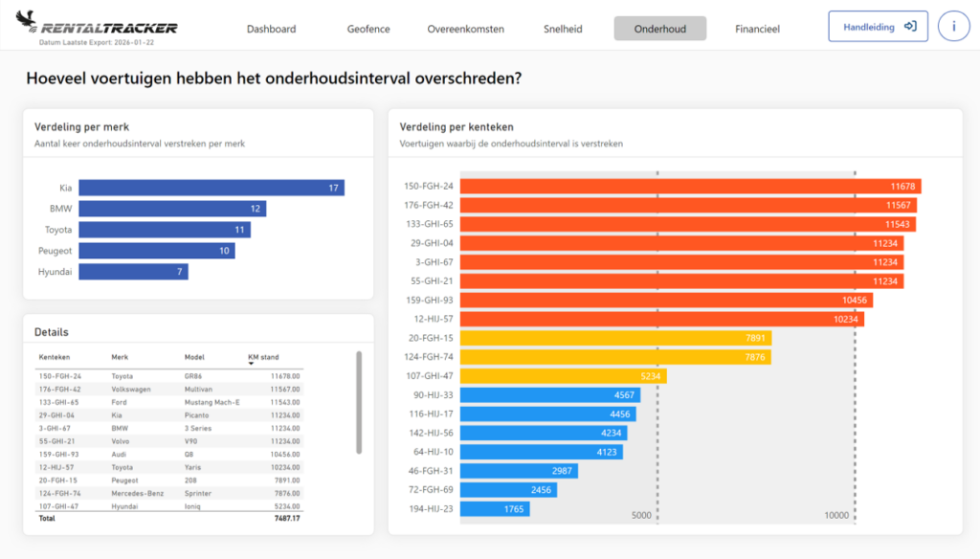
Task: Select the Kia bar in brand chart
Action: point(212,188)
